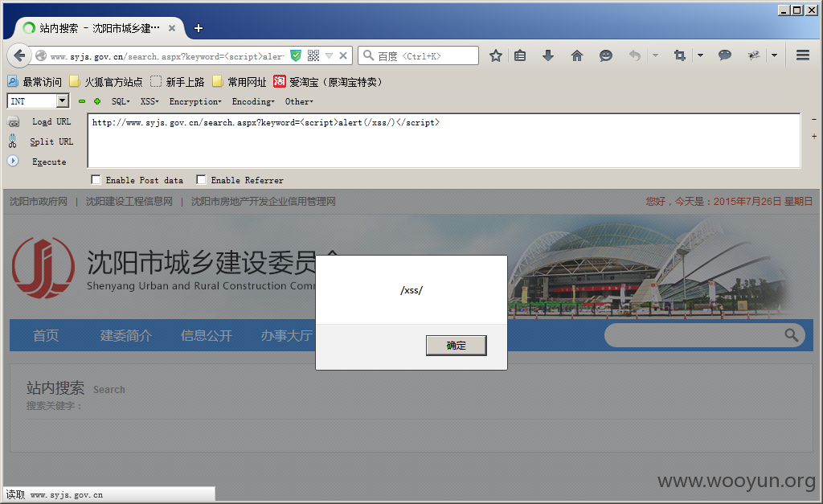Open 新手上路 bookmark
Screen dimensions: 823x504
178,82
